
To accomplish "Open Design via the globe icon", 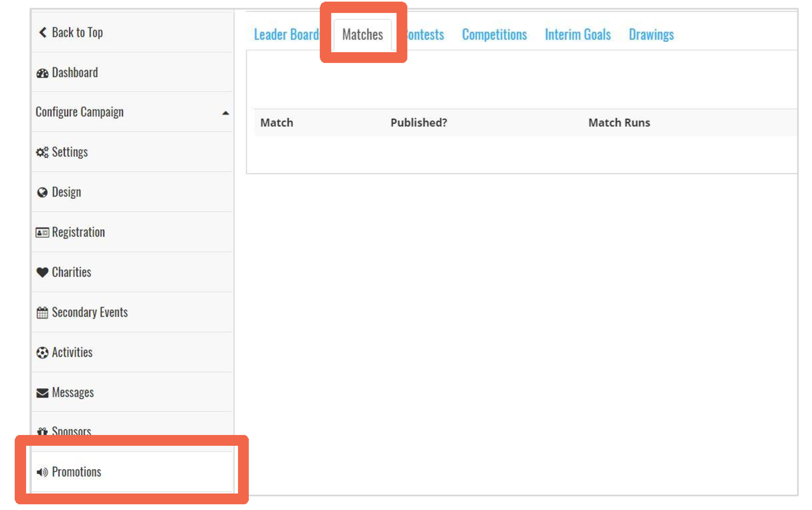I will 42,192.
